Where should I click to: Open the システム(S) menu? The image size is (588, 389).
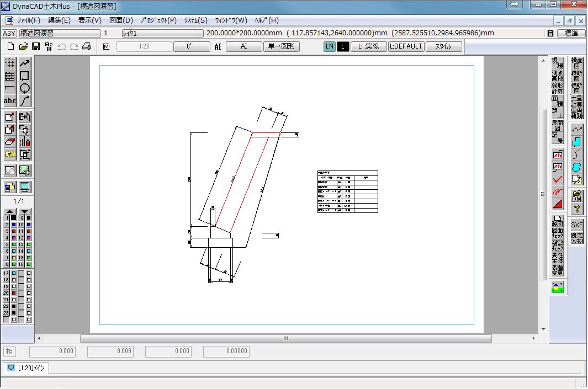(195, 20)
